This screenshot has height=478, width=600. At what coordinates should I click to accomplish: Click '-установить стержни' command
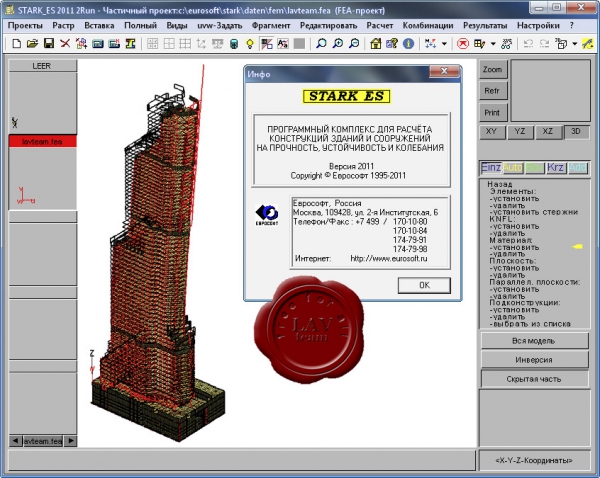point(534,212)
